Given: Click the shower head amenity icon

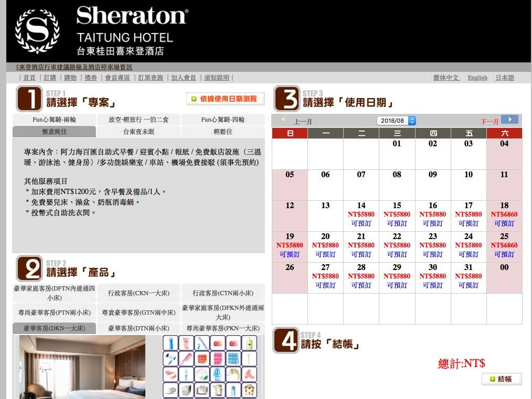Looking at the screenshot, I should pos(233,374).
